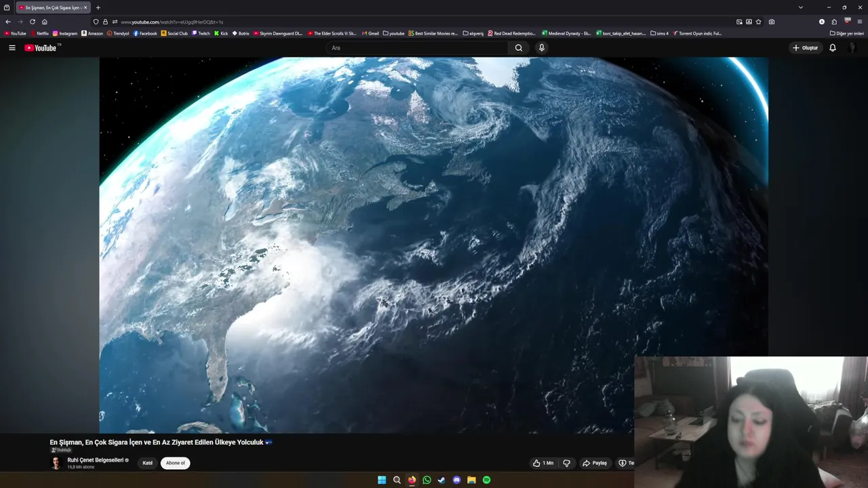Screen dimensions: 868x488
Task: Open the Kick bookmark
Action: pos(222,33)
